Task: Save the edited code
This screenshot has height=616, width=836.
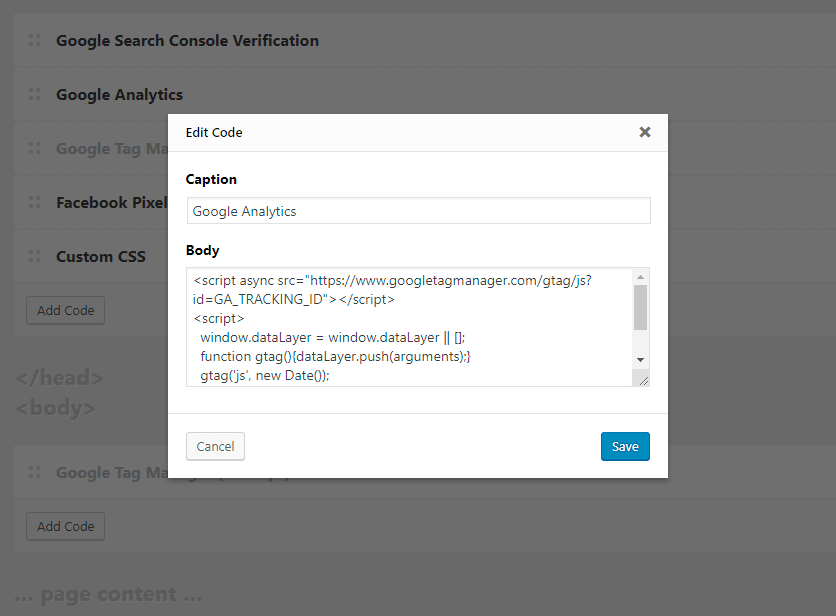Action: coord(625,446)
